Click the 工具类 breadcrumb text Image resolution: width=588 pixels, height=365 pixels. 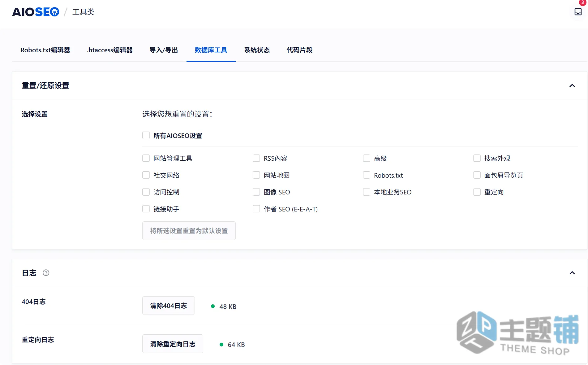[83, 12]
